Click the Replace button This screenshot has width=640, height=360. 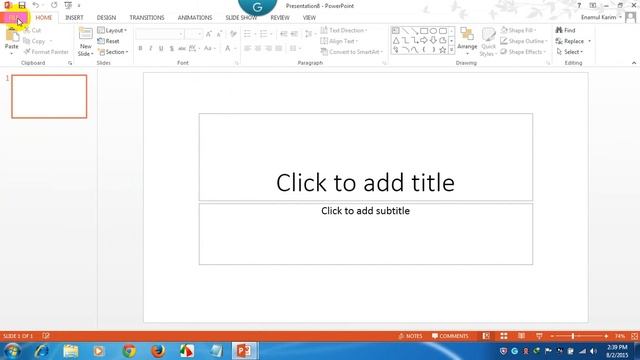[x=573, y=41]
